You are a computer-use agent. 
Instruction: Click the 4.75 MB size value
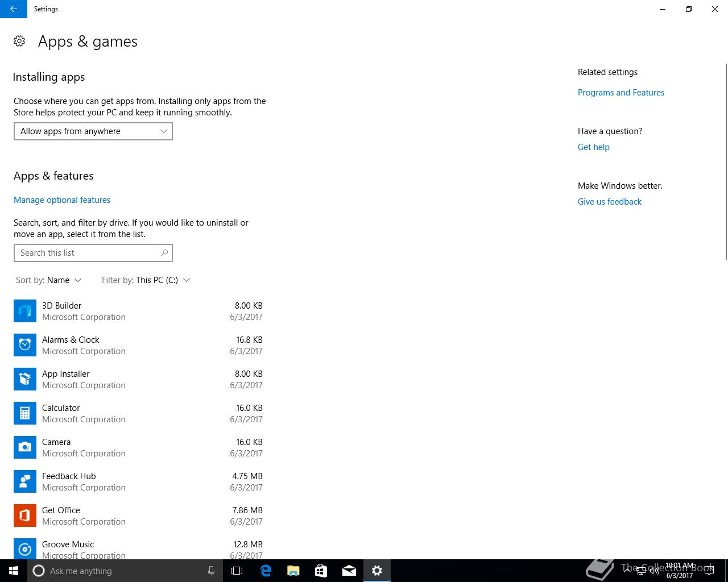[247, 476]
